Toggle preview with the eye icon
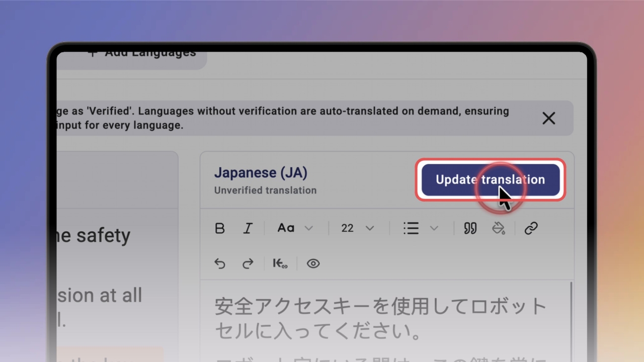644x362 pixels. click(313, 263)
